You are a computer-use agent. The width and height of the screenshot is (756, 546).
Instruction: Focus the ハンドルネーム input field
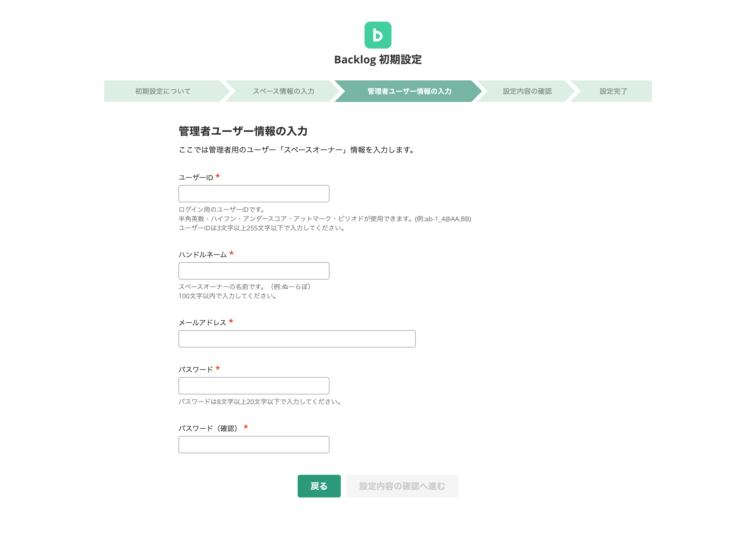254,271
